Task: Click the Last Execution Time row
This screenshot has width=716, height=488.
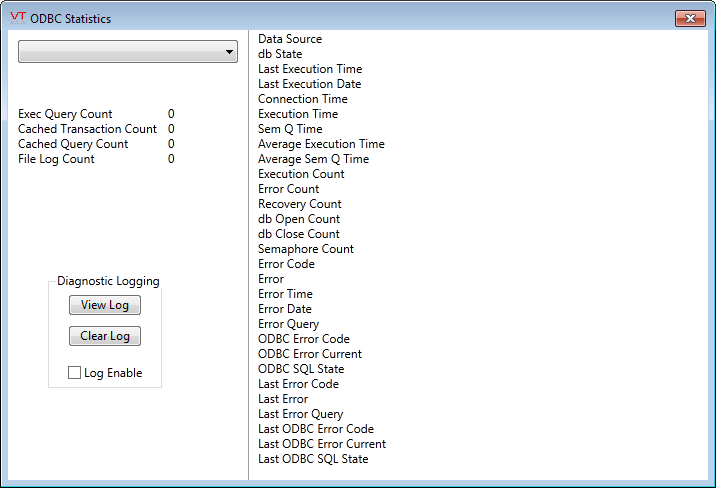Action: click(310, 69)
